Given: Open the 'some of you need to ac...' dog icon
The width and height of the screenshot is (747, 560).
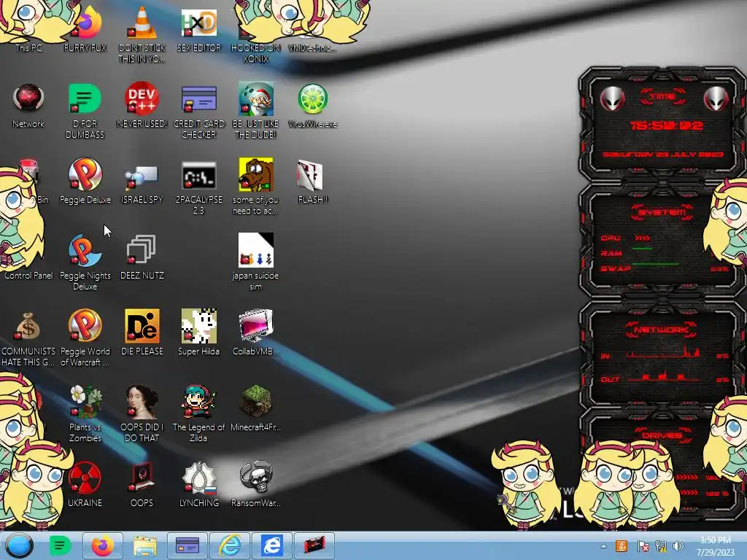Looking at the screenshot, I should point(256,175).
